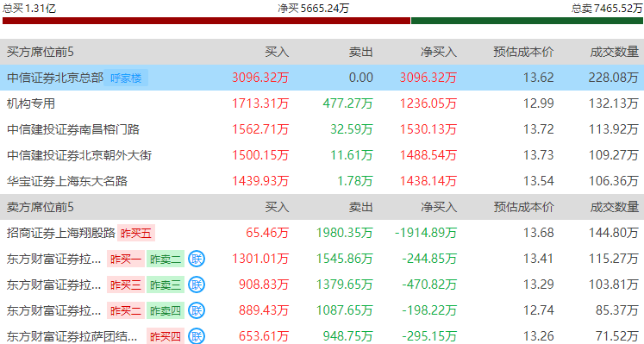Click 成交数量 header in buyers table
Image resolution: width=644 pixels, height=344 pixels.
615,52
